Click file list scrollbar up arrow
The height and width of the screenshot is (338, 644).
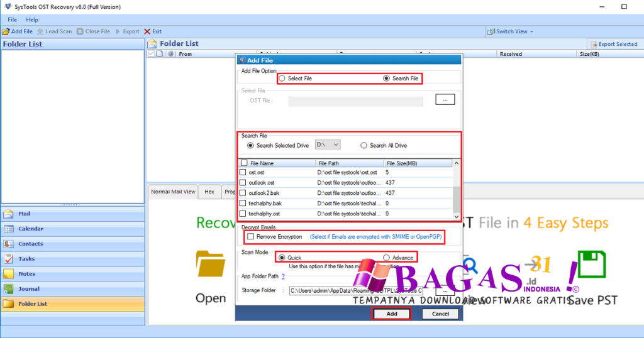pyautogui.click(x=457, y=163)
